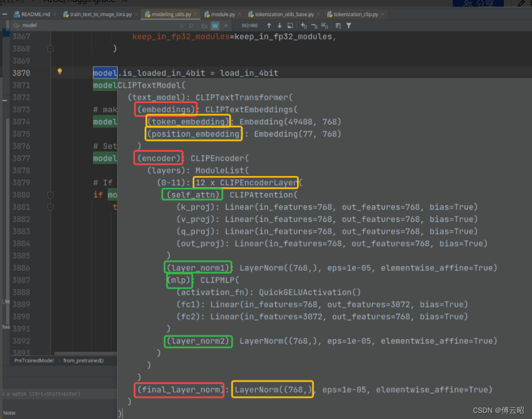The height and width of the screenshot is (419, 532).
Task: Collapse the code fold arrow at line 3880
Action: tap(50, 194)
